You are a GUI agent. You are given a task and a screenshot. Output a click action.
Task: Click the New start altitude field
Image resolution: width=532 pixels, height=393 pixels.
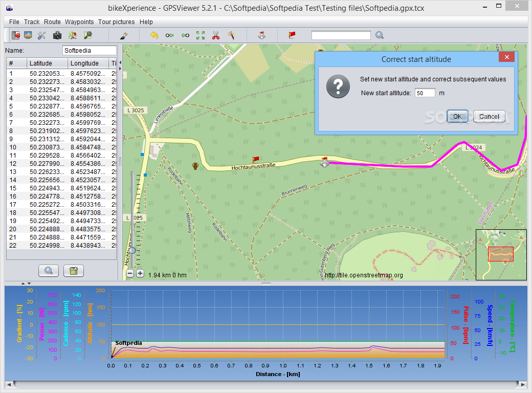point(425,93)
